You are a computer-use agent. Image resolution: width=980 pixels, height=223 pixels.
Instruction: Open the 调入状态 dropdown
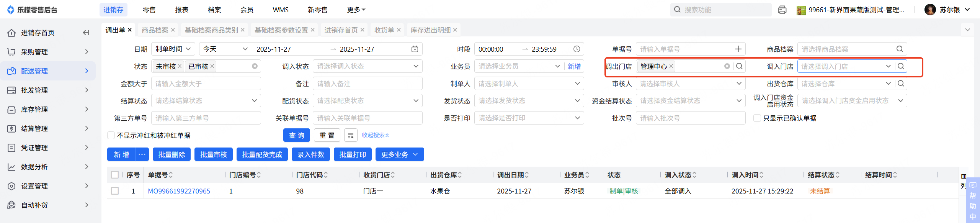pos(367,66)
